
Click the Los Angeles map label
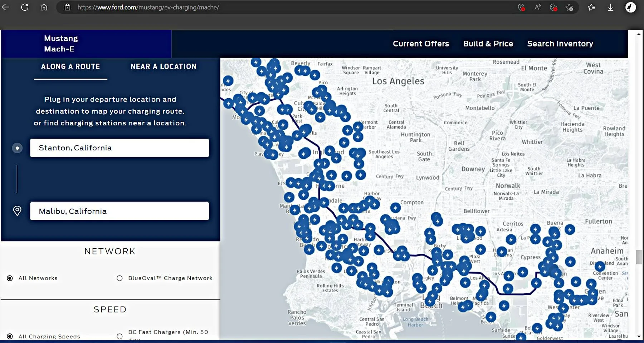coord(398,81)
